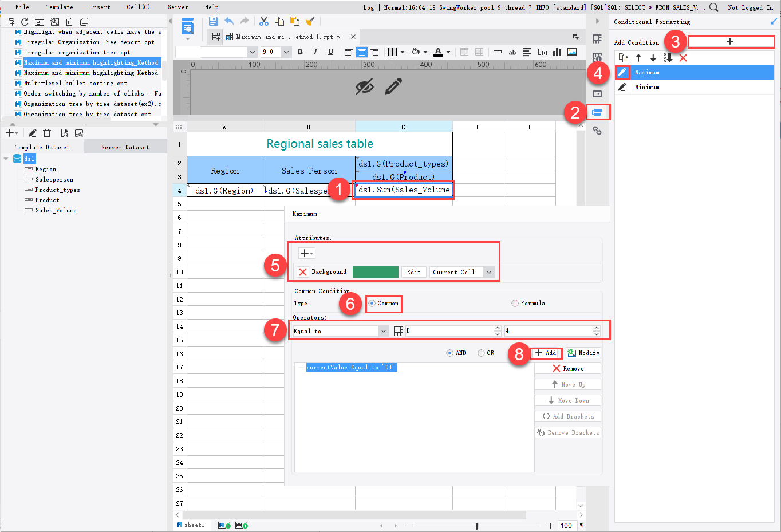Switch condition type to Formula
The height and width of the screenshot is (532, 781).
(515, 303)
